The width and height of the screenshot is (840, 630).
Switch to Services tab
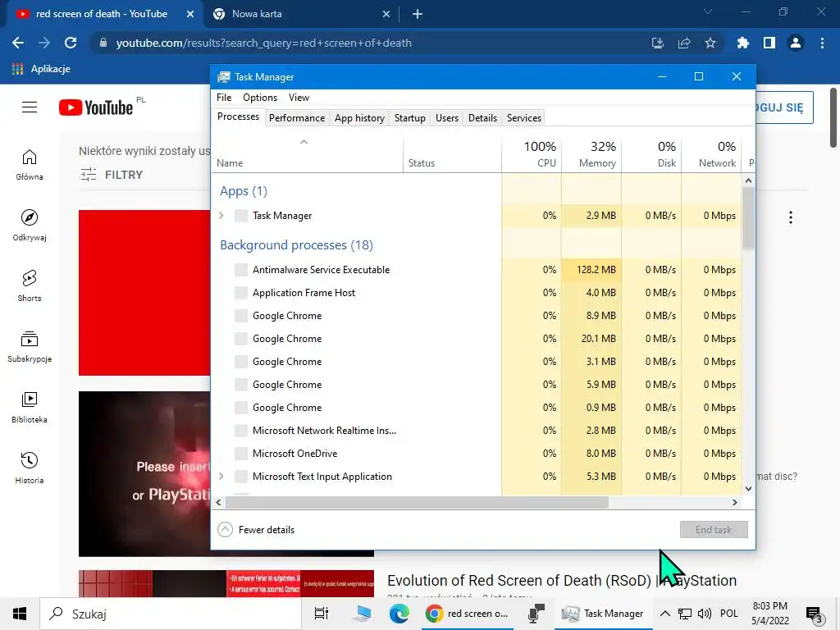pos(524,118)
